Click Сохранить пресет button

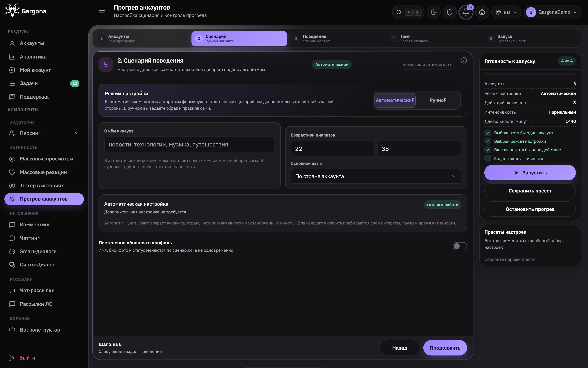click(530, 191)
